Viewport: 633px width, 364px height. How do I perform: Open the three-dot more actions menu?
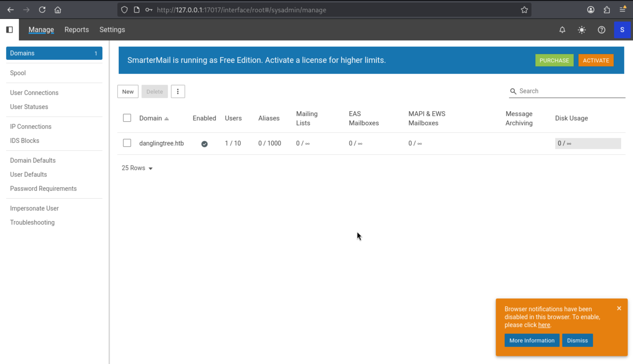pos(178,91)
